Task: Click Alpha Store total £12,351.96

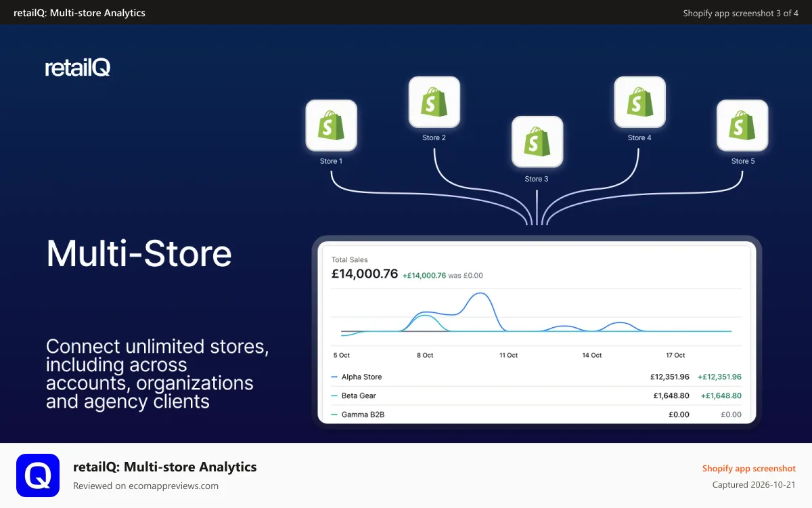Action: (670, 377)
